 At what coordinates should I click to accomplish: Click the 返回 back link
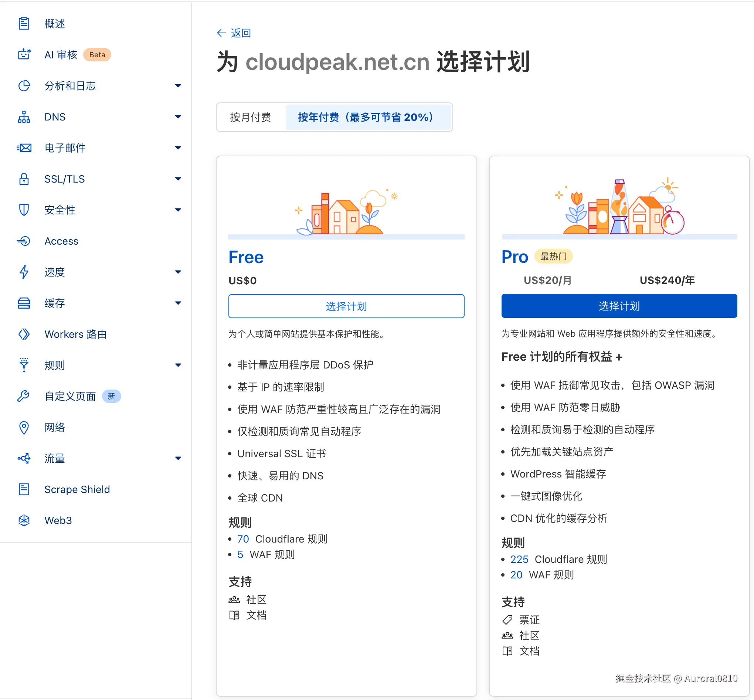pyautogui.click(x=233, y=33)
